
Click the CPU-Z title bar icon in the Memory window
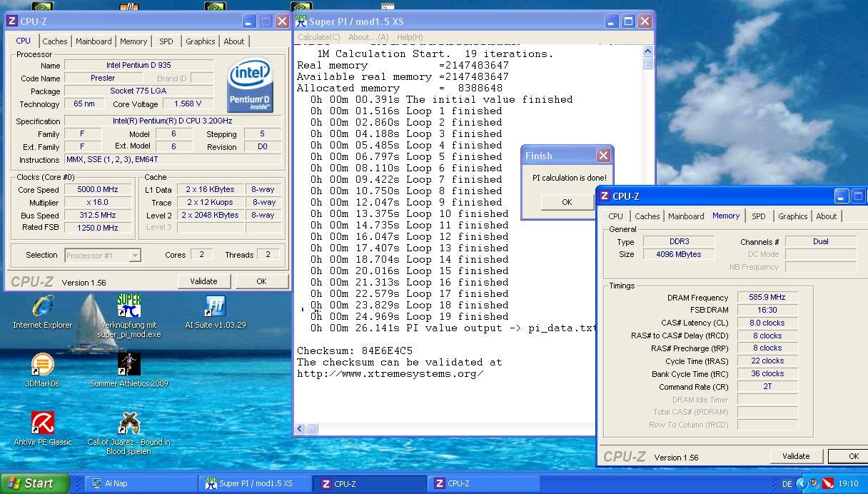tap(605, 196)
